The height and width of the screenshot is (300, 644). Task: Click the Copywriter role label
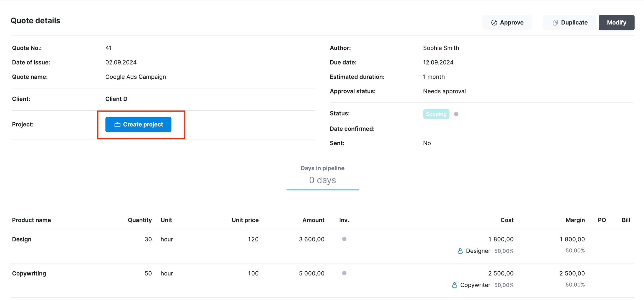coord(475,285)
